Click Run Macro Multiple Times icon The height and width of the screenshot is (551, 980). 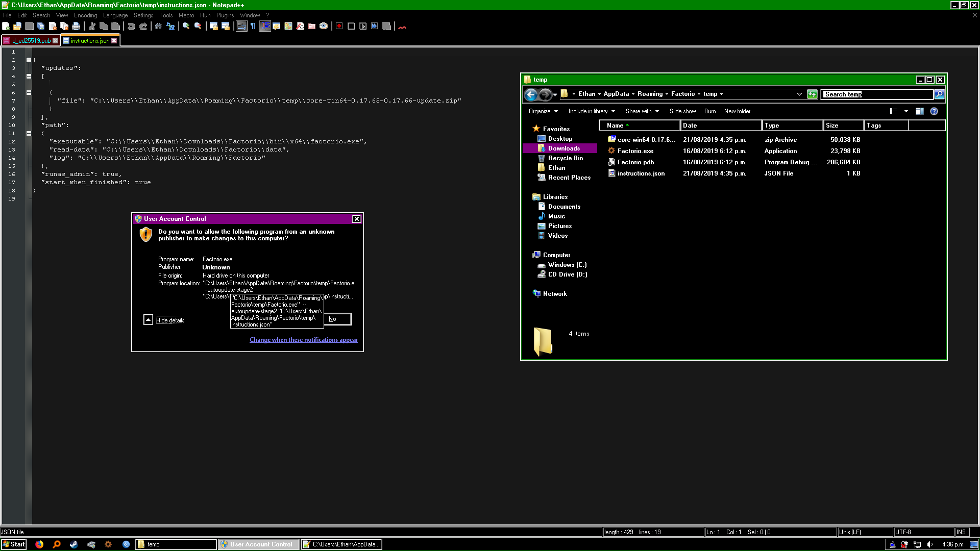375,26
